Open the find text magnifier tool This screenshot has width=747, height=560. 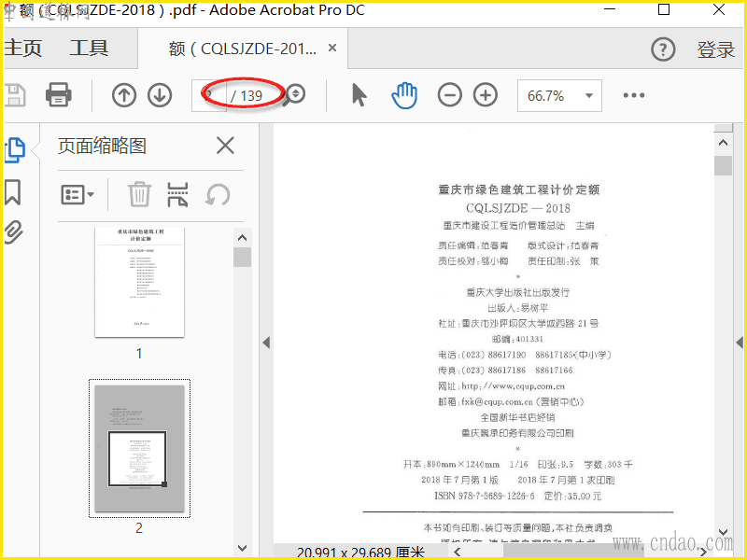tap(292, 95)
